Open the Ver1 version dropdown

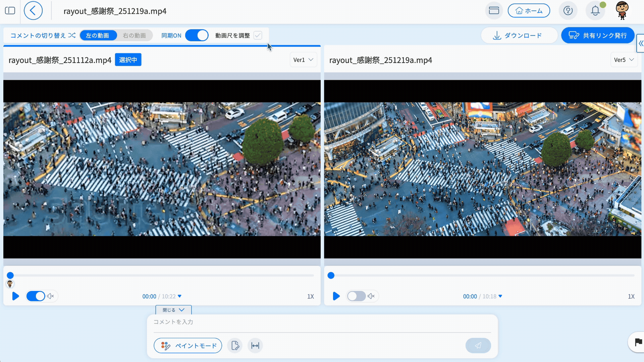(x=303, y=60)
